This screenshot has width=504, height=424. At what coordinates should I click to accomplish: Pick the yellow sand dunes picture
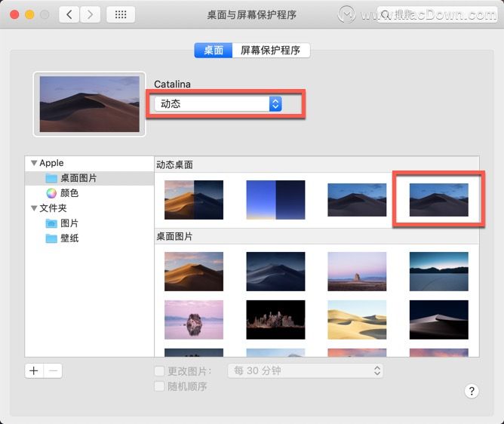pyautogui.click(x=357, y=320)
